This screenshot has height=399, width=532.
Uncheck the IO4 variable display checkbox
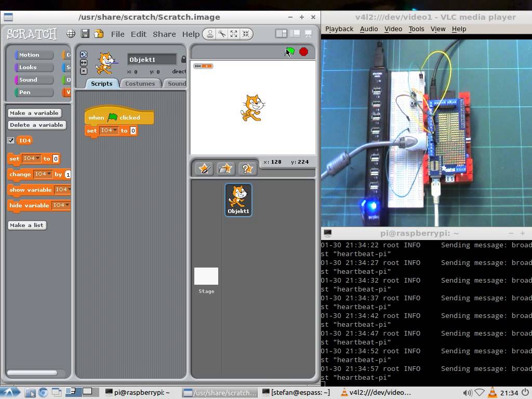pyautogui.click(x=11, y=140)
